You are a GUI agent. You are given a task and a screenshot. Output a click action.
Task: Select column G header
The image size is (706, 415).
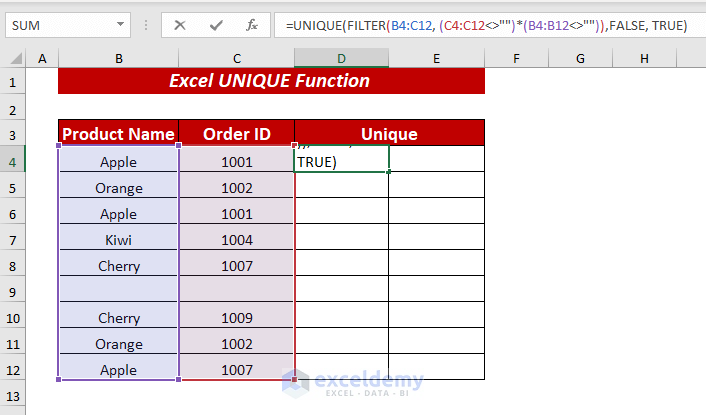pyautogui.click(x=580, y=59)
